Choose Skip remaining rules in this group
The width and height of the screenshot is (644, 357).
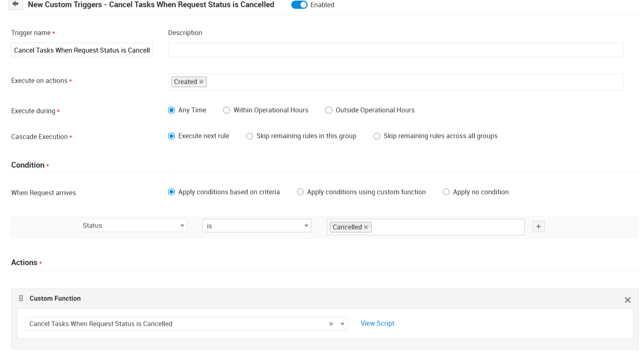pos(249,136)
